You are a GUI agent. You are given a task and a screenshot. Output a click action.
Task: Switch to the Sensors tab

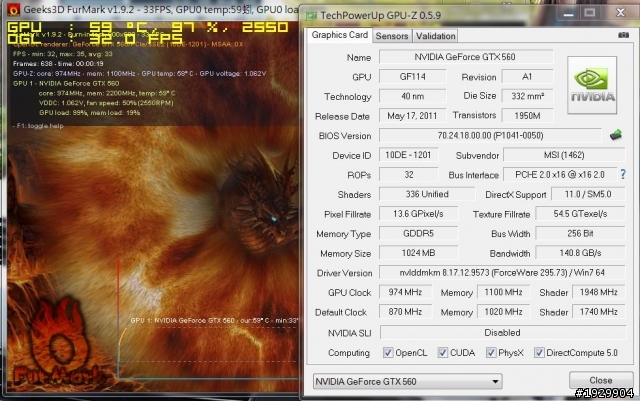pyautogui.click(x=392, y=36)
